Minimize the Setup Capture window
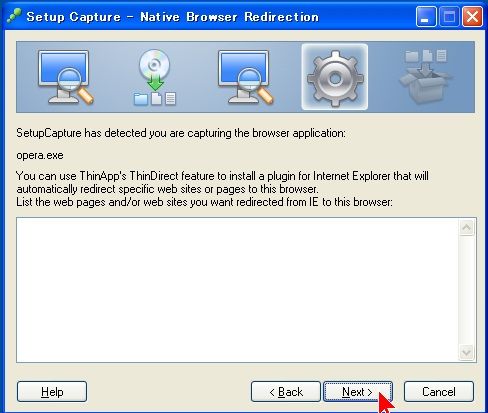 tap(426, 16)
